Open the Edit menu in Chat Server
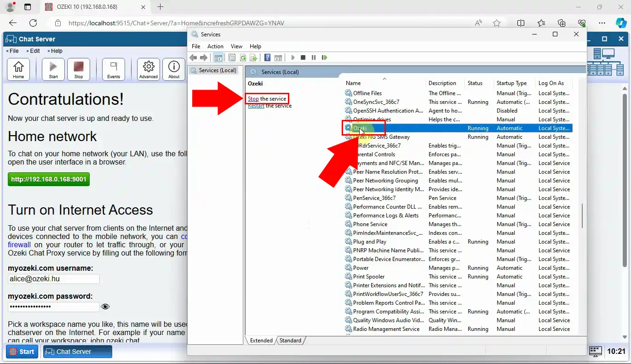This screenshot has width=631, height=364. pyautogui.click(x=35, y=51)
